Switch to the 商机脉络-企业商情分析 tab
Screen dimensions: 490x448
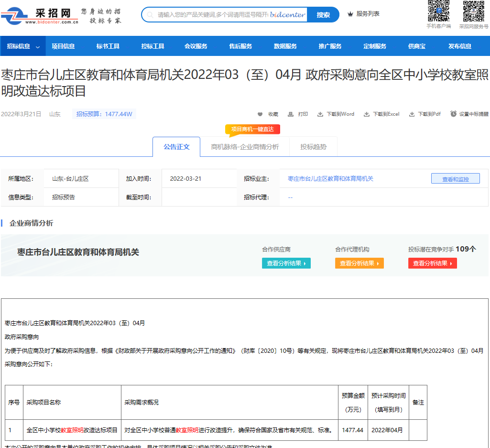(245, 147)
